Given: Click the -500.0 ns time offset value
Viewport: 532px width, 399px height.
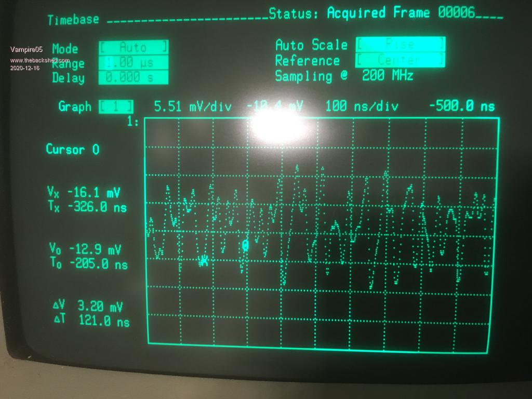Looking at the screenshot, I should (461, 107).
